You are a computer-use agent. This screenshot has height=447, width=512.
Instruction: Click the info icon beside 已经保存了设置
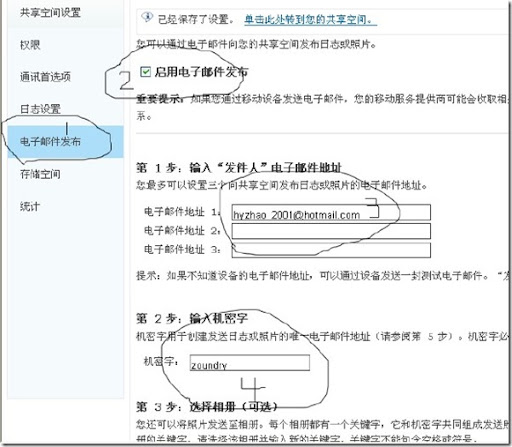(147, 17)
